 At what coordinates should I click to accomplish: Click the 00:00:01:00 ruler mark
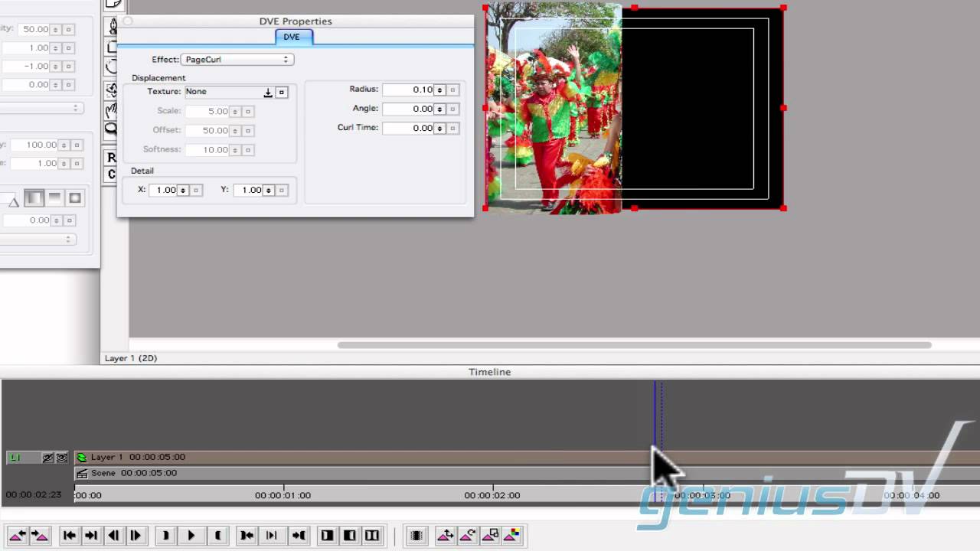pos(283,496)
